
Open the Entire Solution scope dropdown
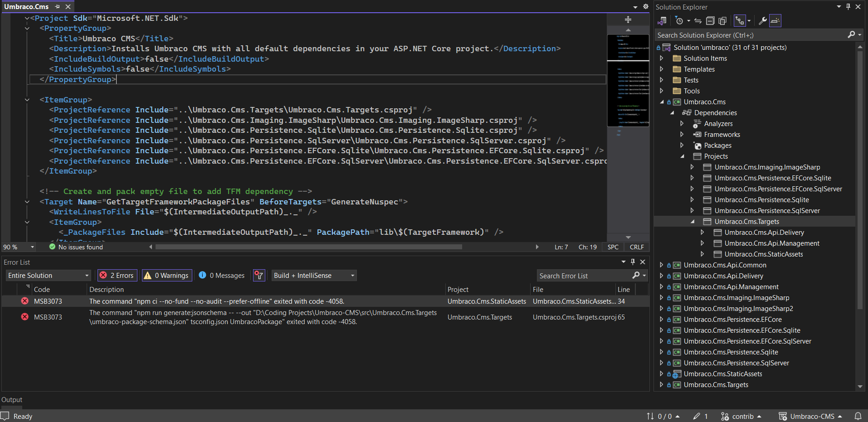[48, 275]
